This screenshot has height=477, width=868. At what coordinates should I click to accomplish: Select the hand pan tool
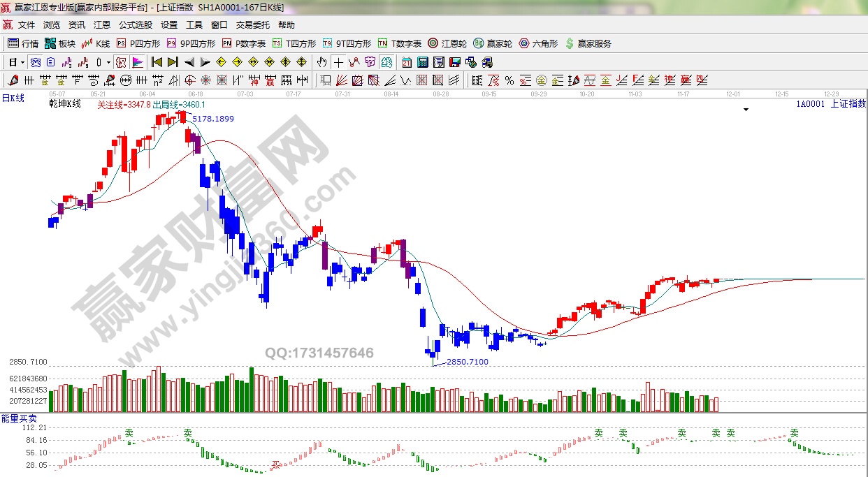321,62
